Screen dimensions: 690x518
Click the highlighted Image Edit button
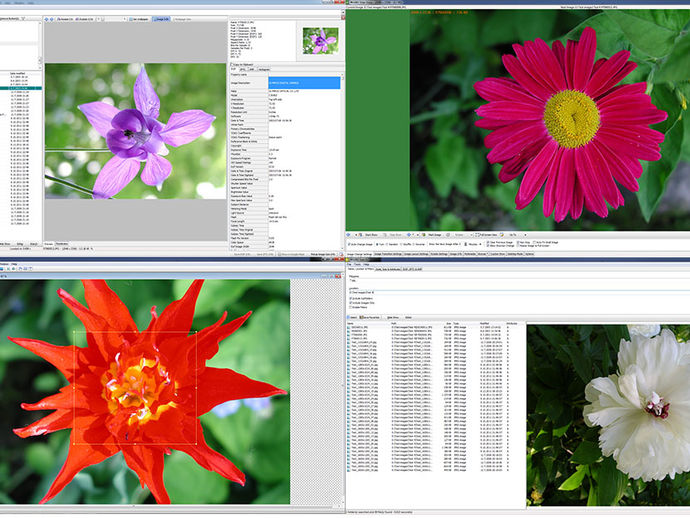click(161, 19)
